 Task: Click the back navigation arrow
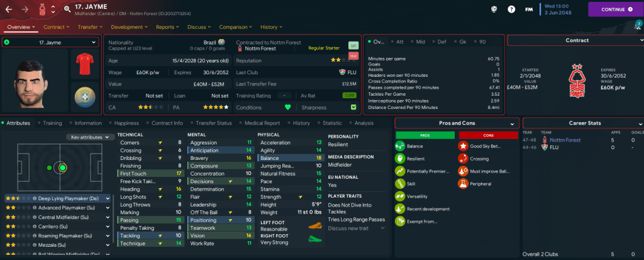9,9
